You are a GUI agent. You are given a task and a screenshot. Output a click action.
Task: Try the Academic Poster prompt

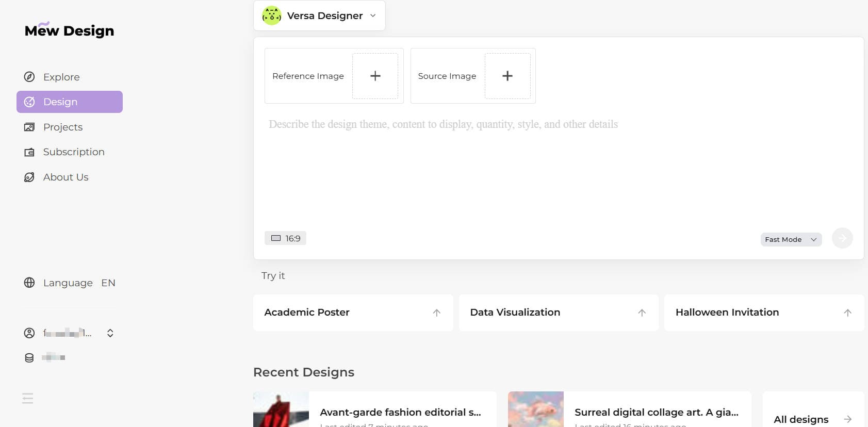(x=353, y=313)
